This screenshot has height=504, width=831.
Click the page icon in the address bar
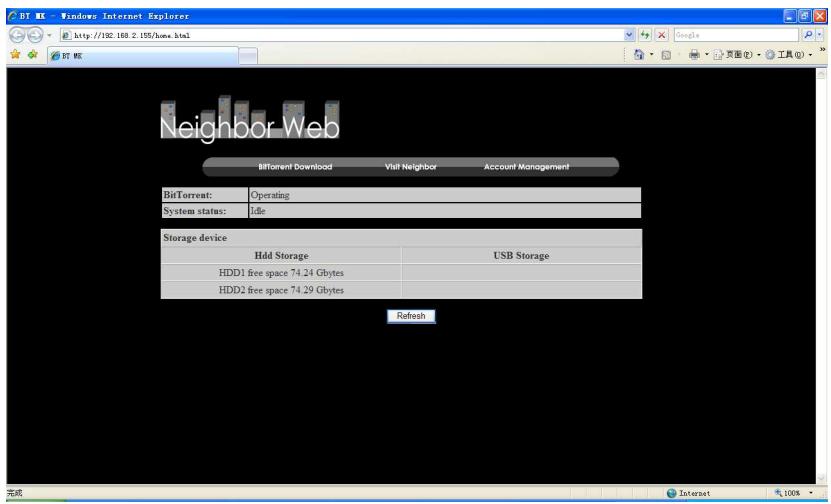[x=66, y=36]
